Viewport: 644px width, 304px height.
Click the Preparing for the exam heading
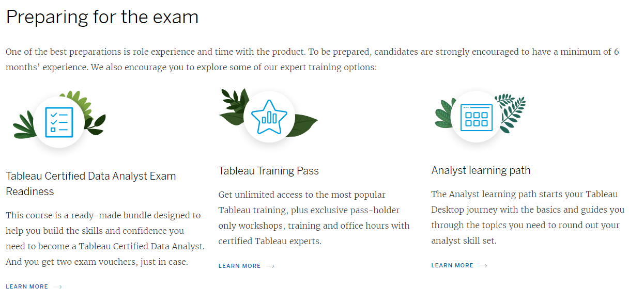tap(102, 17)
